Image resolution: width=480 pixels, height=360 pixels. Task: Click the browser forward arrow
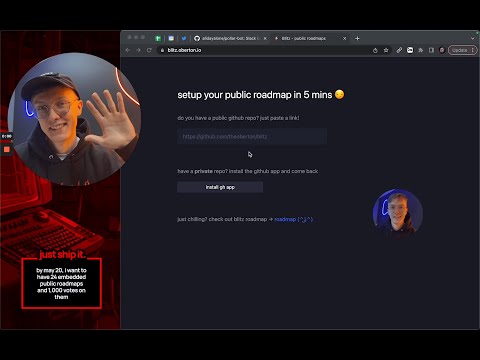(138, 50)
